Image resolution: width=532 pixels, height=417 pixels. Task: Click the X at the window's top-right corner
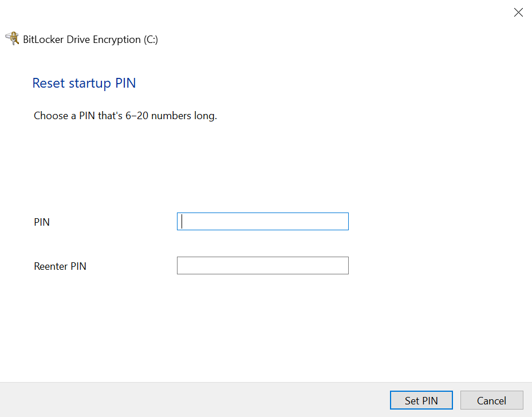pos(518,13)
